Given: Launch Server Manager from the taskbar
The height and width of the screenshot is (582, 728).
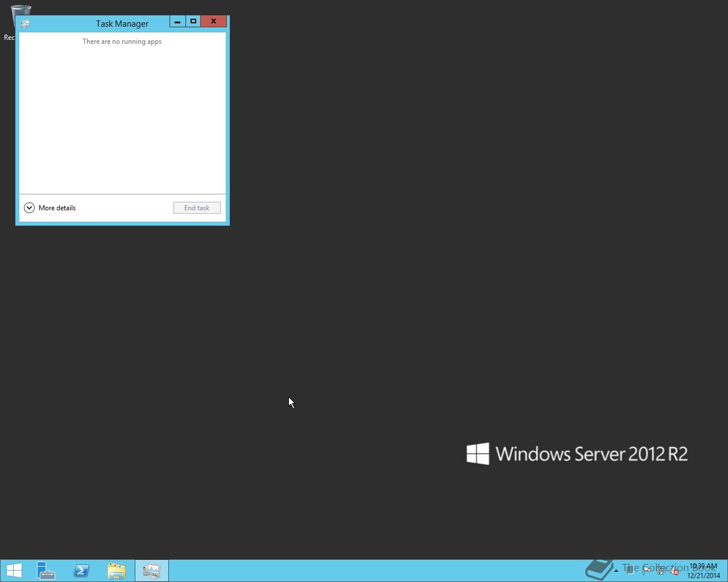Looking at the screenshot, I should (46, 571).
